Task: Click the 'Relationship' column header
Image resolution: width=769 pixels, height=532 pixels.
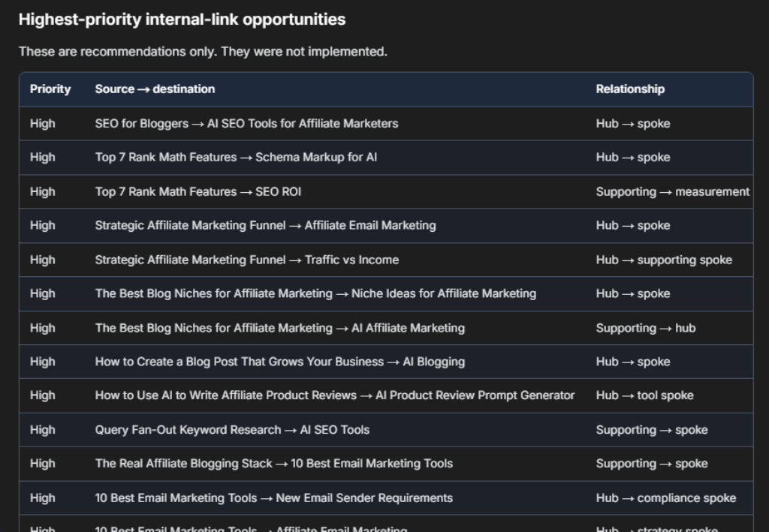Action: [x=630, y=89]
